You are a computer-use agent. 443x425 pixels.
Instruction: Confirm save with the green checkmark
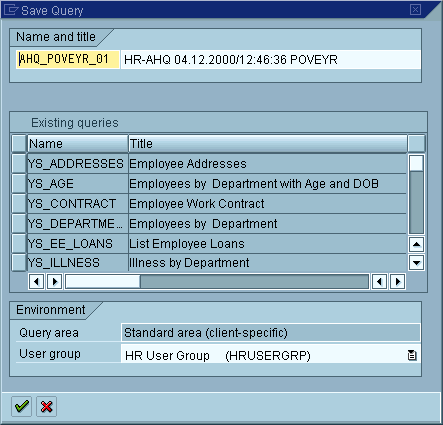coord(22,406)
